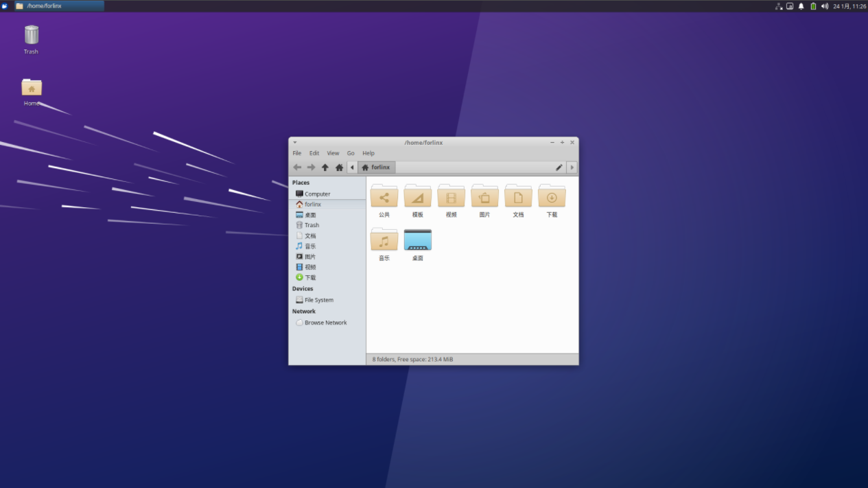The image size is (868, 488).
Task: Open window menu arrow in title bar
Action: (295, 143)
